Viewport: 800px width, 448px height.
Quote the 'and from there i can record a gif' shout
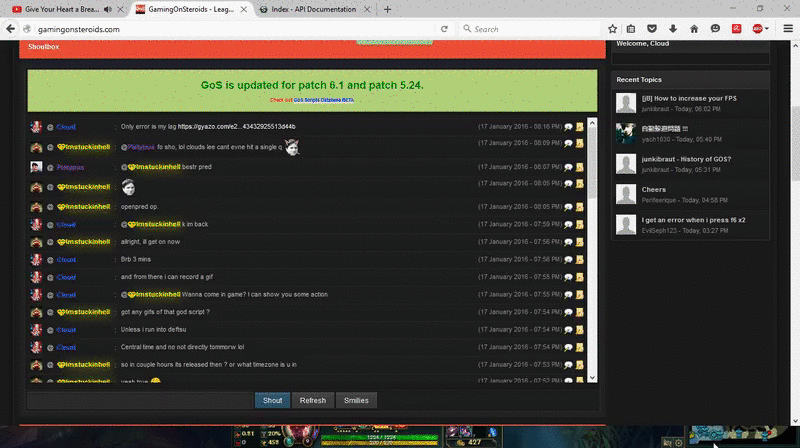(x=568, y=278)
